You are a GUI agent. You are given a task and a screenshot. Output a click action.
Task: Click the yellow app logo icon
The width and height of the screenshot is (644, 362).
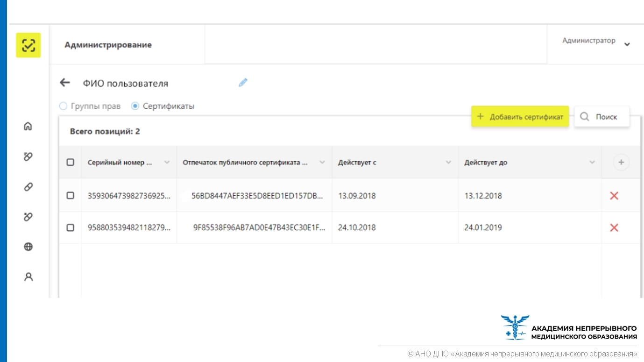[28, 45]
